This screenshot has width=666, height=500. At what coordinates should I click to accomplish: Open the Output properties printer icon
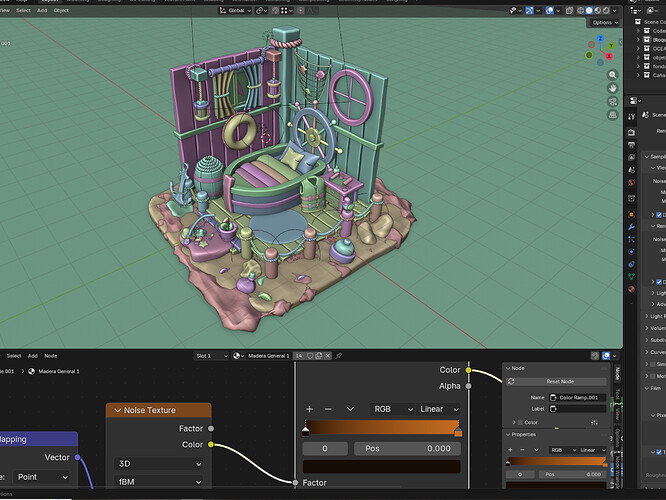click(632, 145)
